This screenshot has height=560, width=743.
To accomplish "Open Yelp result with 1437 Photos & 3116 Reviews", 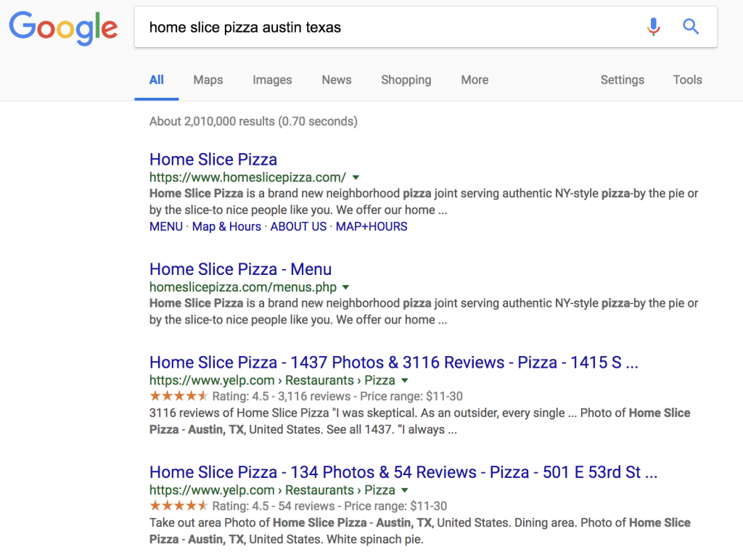I will (x=394, y=363).
